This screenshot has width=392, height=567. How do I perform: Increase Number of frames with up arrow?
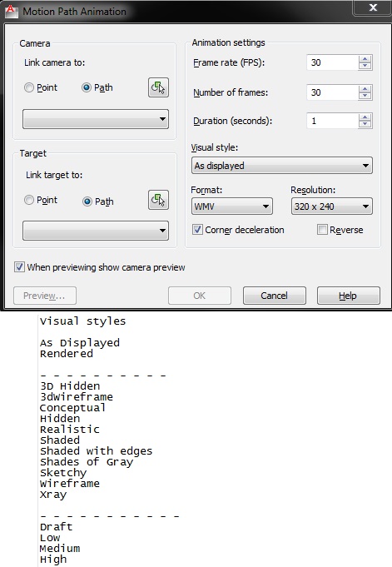point(365,89)
